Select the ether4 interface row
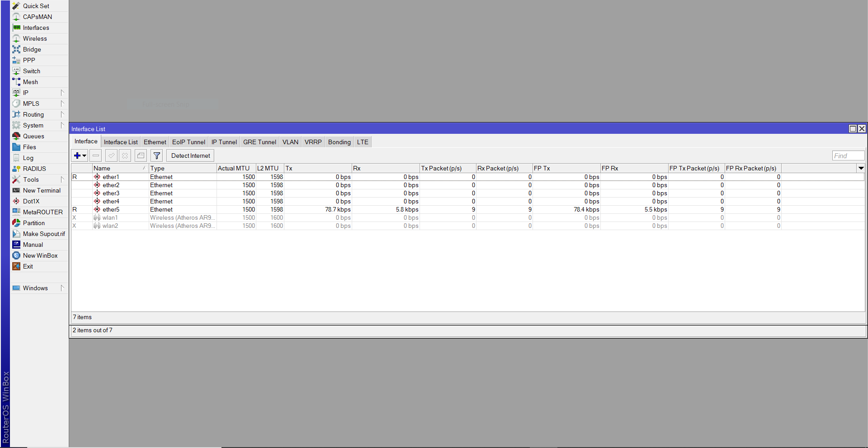 click(468, 201)
